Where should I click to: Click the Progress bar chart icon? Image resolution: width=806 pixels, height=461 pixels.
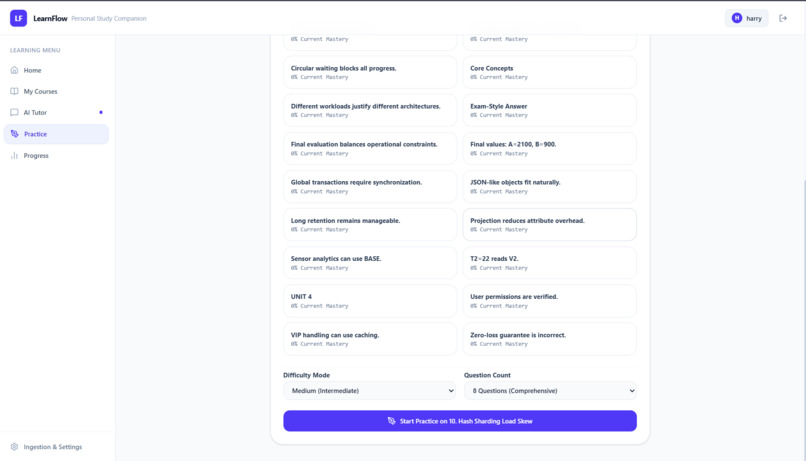tap(14, 155)
